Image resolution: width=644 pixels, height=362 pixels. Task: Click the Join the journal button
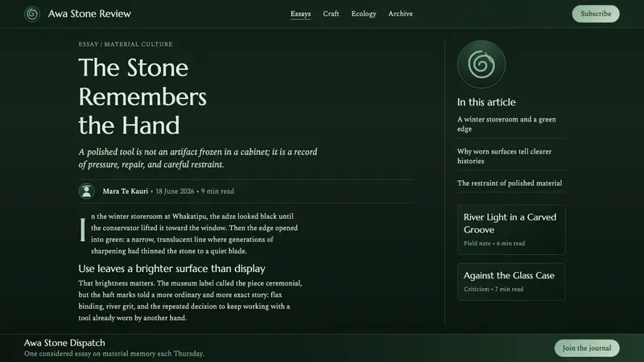pyautogui.click(x=587, y=348)
